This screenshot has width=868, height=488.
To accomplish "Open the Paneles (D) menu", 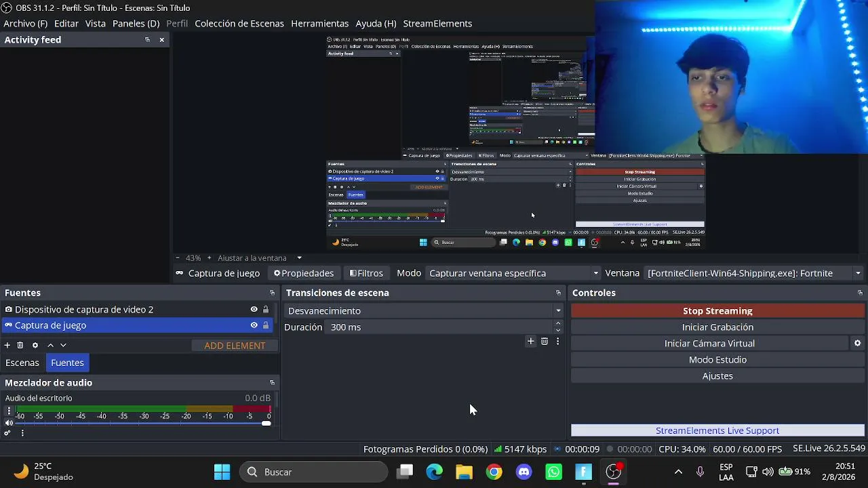I will coord(136,24).
